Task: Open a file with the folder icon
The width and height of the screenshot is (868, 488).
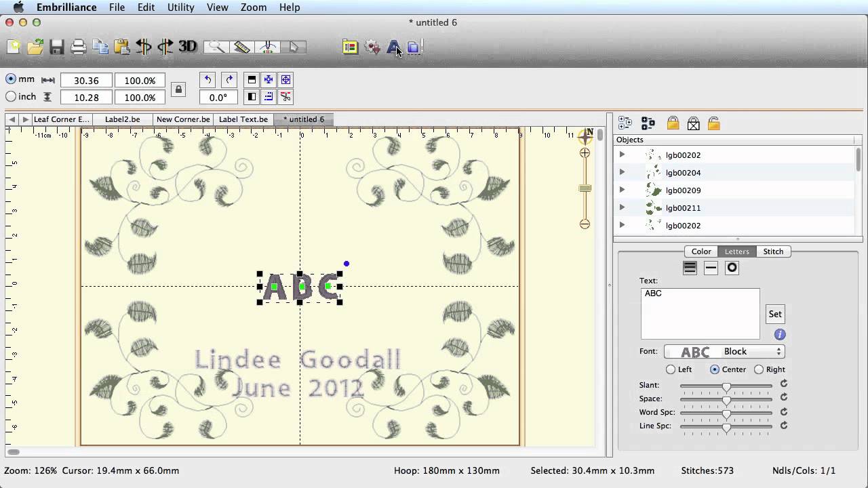Action: 35,47
